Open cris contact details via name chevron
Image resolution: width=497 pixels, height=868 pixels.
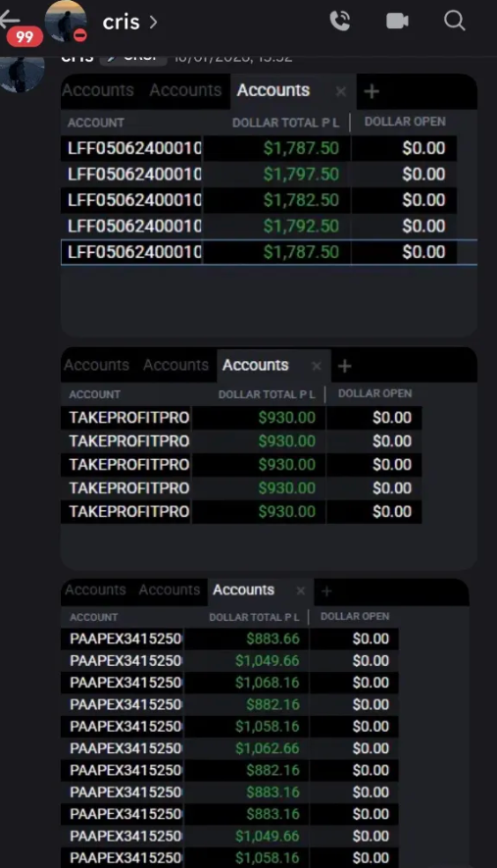click(x=130, y=23)
